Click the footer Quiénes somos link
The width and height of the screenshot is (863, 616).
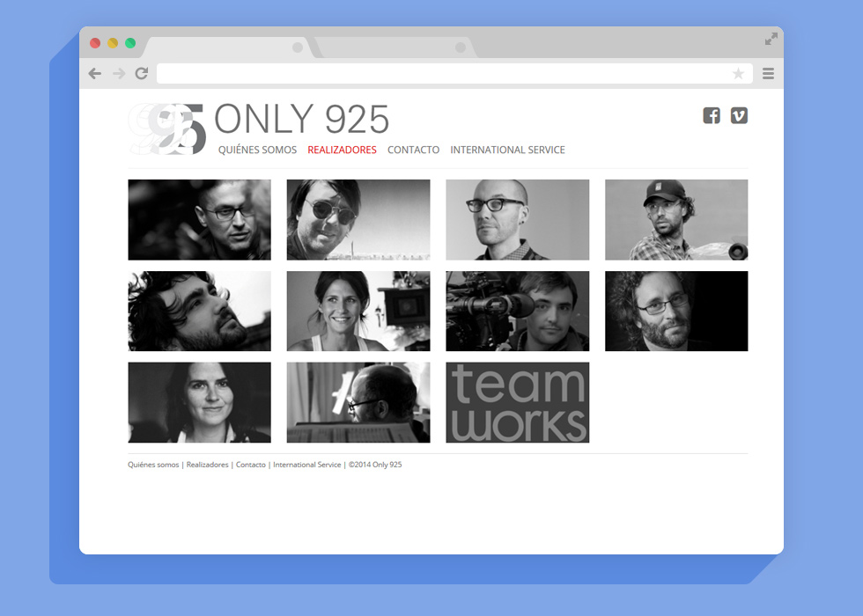point(153,465)
